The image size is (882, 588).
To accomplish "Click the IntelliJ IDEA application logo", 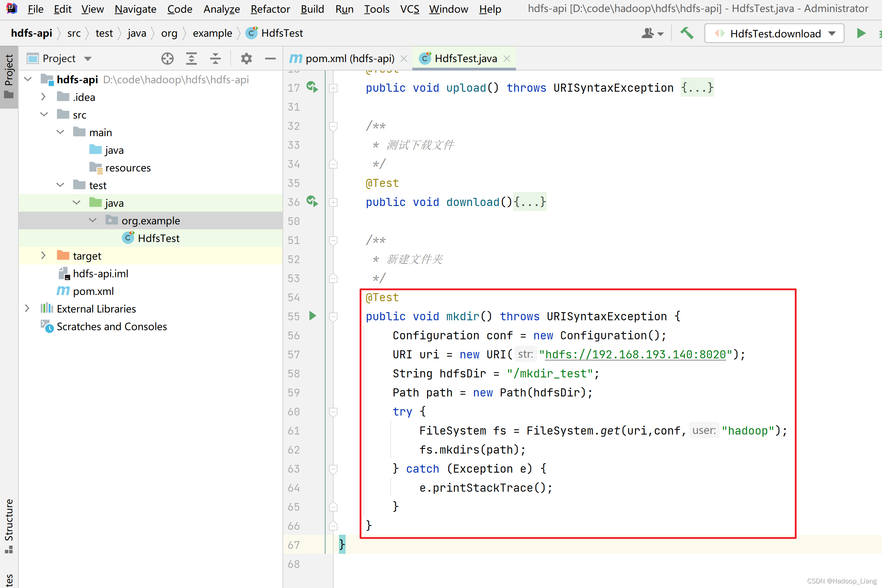I will pos(12,8).
